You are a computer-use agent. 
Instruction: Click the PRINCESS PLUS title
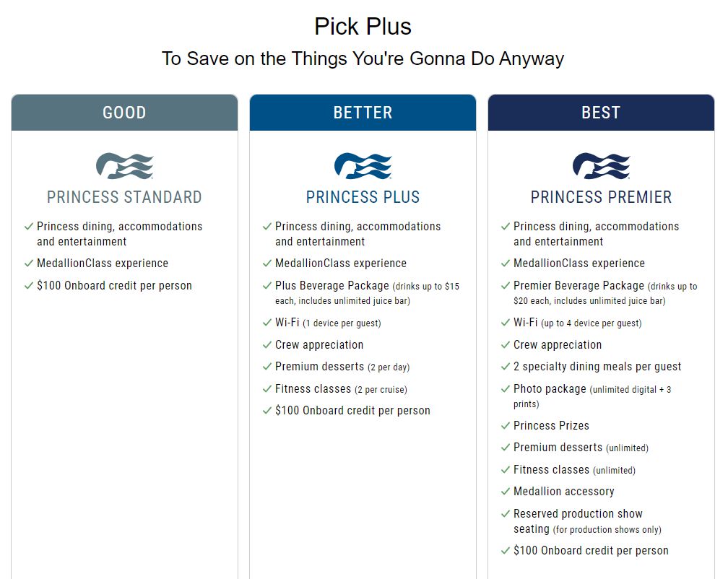point(363,197)
